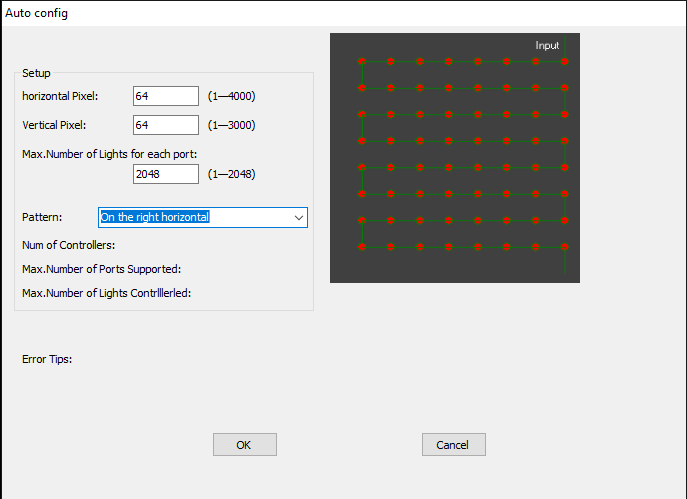Focus the Max lights per port field
Viewport: 687px width, 499px height.
[x=166, y=174]
